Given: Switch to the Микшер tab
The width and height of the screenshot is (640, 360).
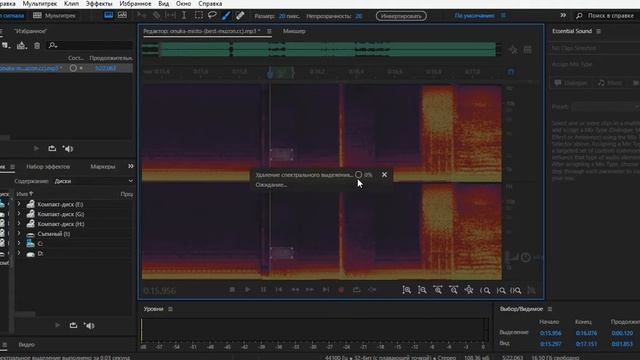Looking at the screenshot, I should click(x=294, y=31).
